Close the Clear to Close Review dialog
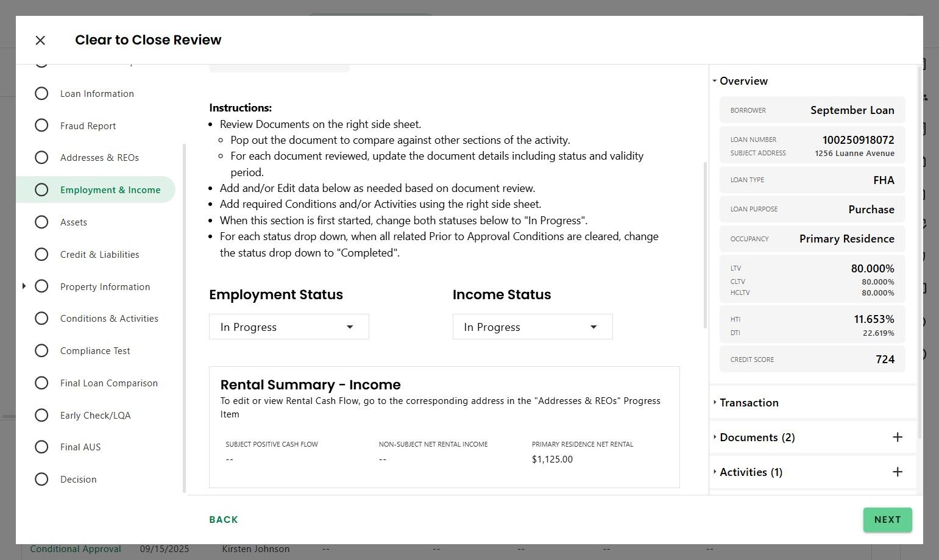Viewport: 939px width, 560px height. pos(40,40)
